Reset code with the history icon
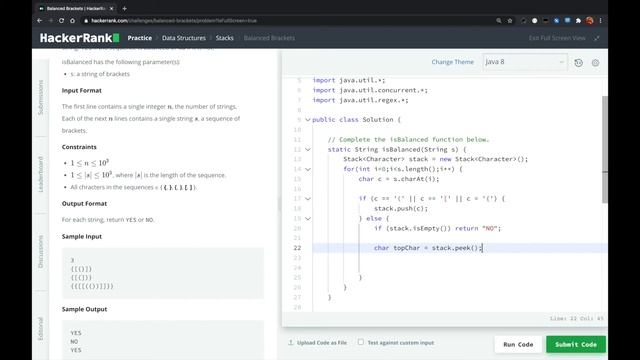Image resolution: width=640 pixels, height=360 pixels. tap(578, 63)
